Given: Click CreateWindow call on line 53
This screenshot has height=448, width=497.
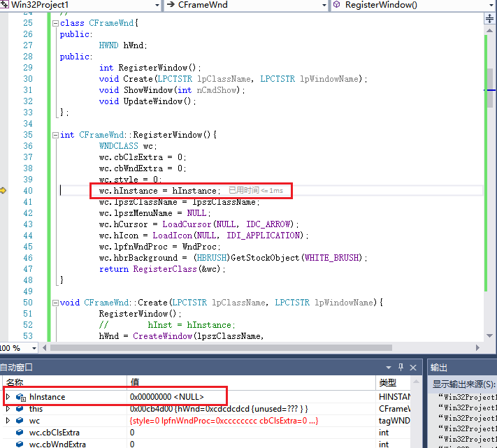Looking at the screenshot, I should pyautogui.click(x=163, y=336).
